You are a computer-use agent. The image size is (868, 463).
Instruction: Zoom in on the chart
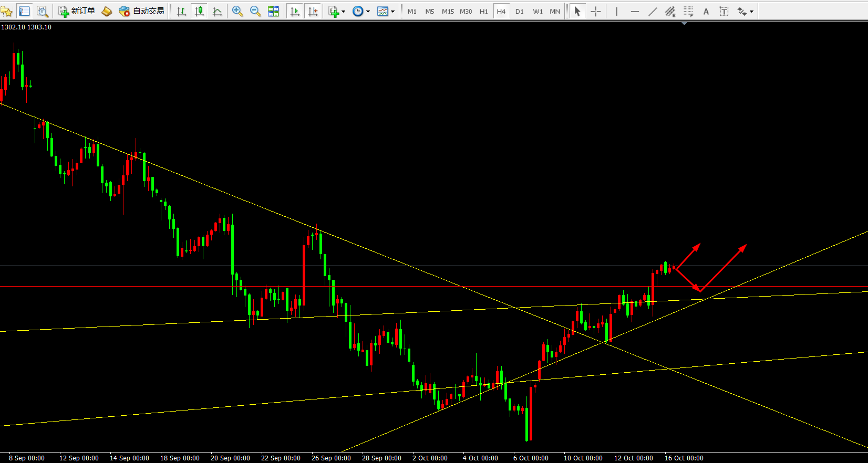pyautogui.click(x=237, y=11)
